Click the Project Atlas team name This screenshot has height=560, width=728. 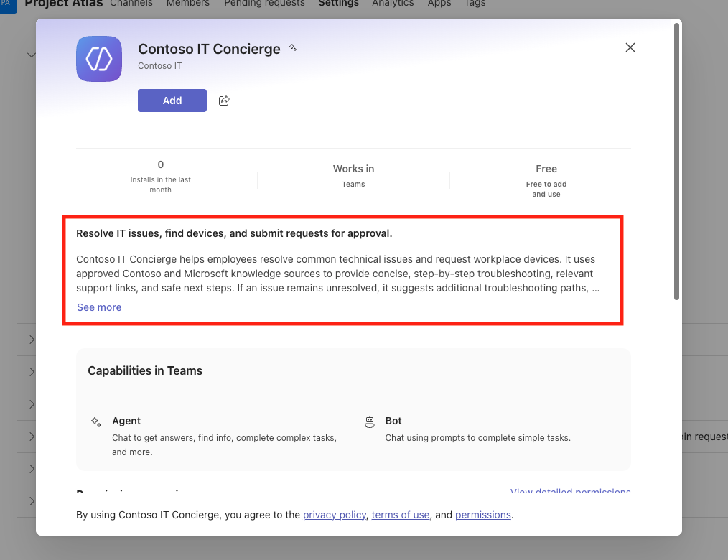pos(64,4)
